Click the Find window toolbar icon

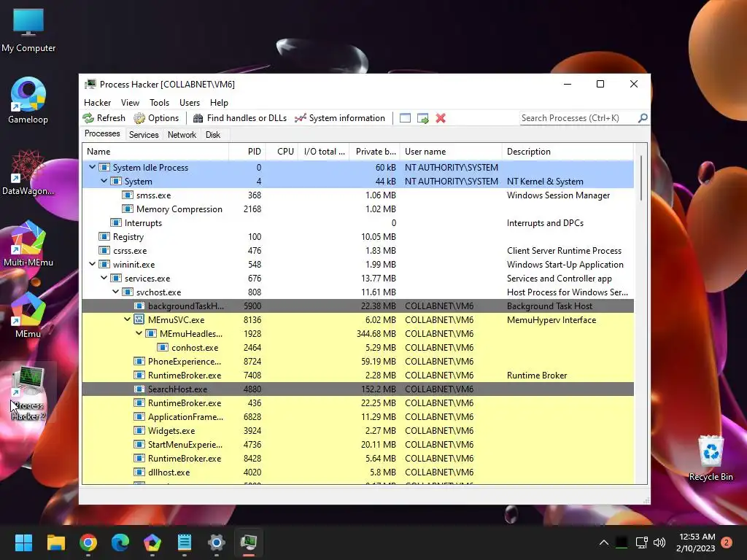(405, 118)
